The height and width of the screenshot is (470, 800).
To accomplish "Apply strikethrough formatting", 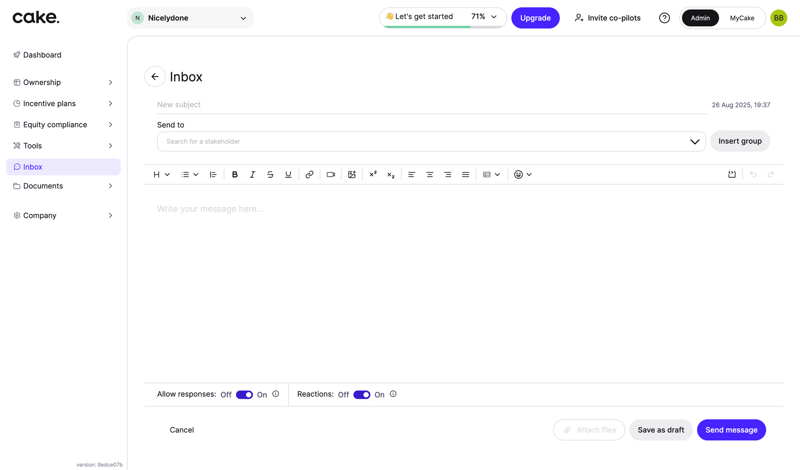I will pos(270,175).
